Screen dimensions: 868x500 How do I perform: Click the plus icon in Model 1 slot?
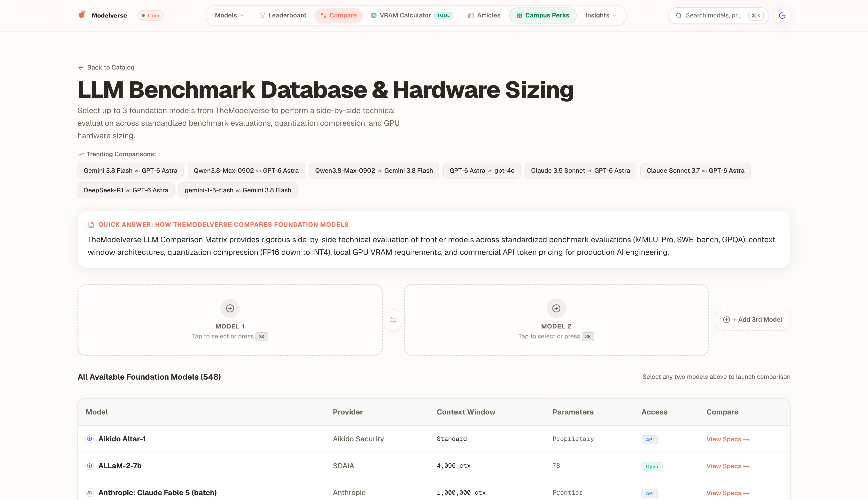(230, 308)
